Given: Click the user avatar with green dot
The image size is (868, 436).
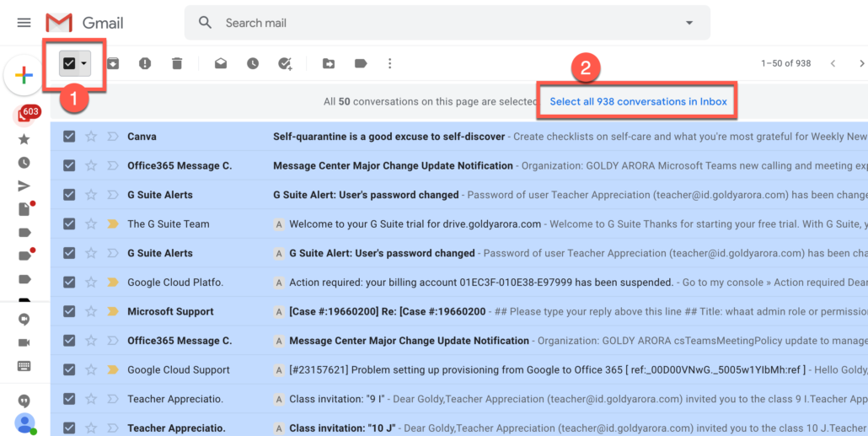Looking at the screenshot, I should pyautogui.click(x=25, y=424).
